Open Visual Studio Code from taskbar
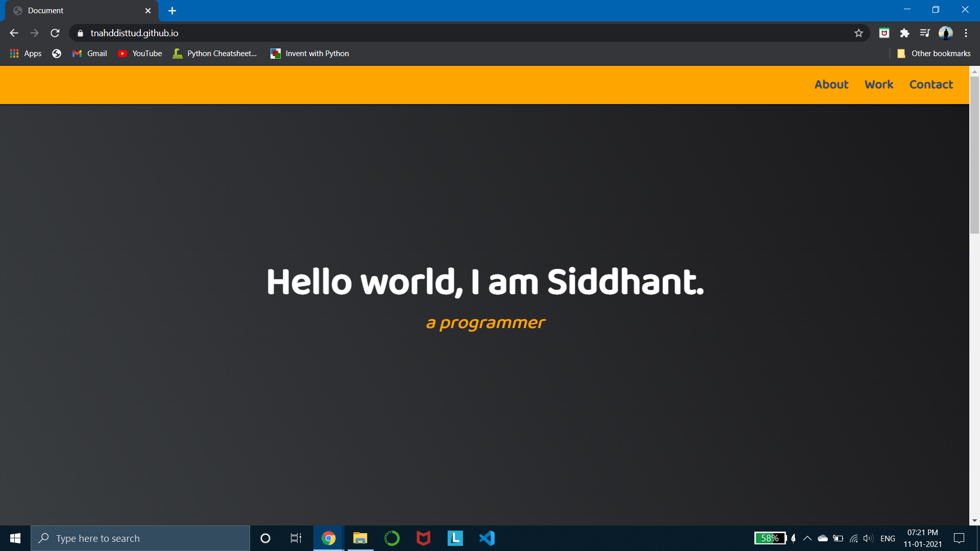 tap(487, 538)
